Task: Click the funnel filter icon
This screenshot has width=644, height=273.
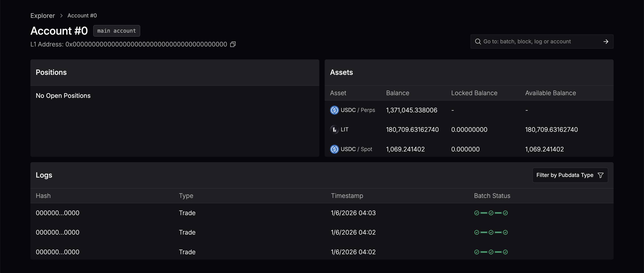Action: [x=600, y=175]
